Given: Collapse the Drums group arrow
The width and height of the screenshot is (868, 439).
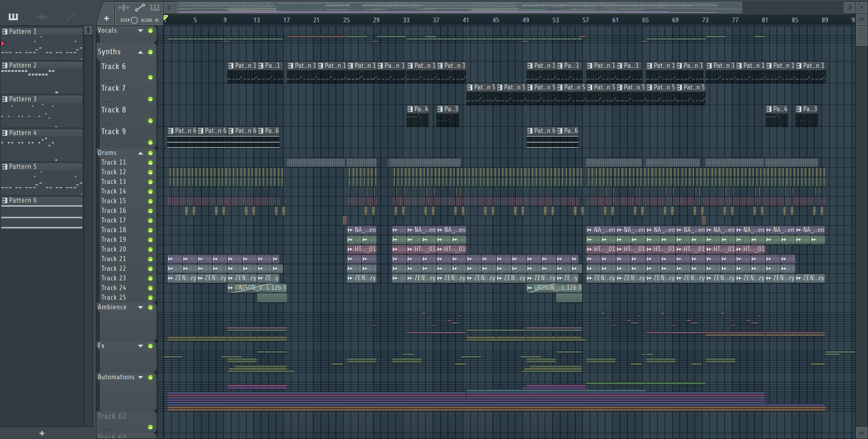Looking at the screenshot, I should [x=141, y=153].
